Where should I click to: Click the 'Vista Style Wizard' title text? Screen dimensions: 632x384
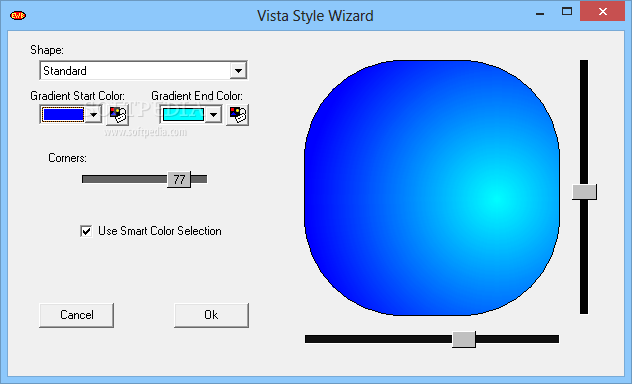pos(315,16)
